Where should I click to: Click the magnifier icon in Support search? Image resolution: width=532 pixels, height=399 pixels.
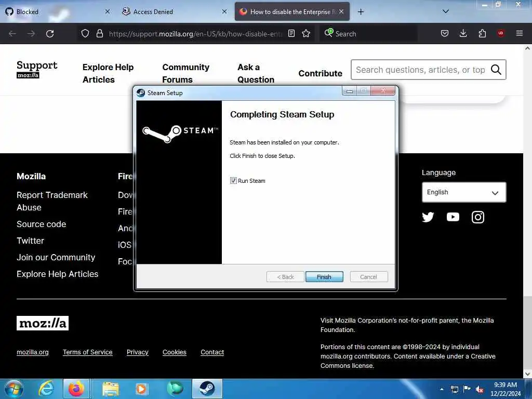(496, 70)
